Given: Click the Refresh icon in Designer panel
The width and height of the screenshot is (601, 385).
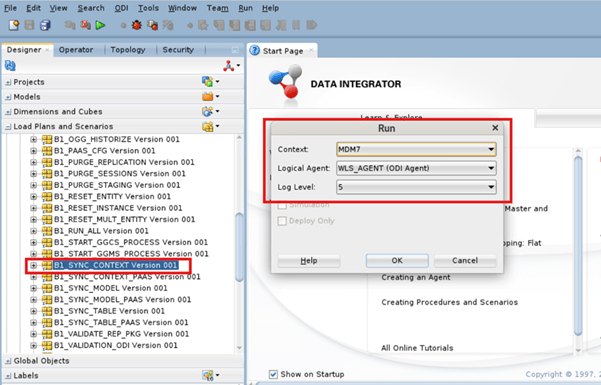Looking at the screenshot, I should tap(10, 66).
